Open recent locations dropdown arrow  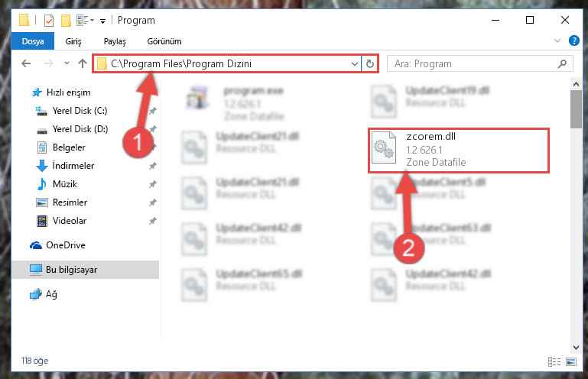tap(67, 63)
